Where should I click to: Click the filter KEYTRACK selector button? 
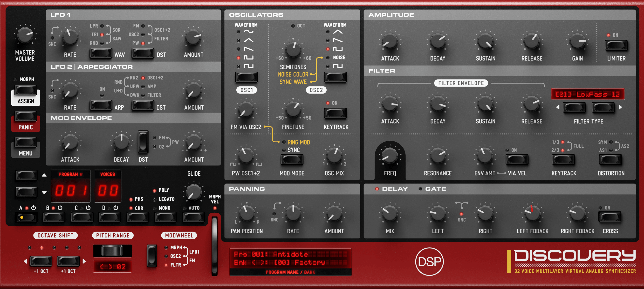pyautogui.click(x=563, y=160)
